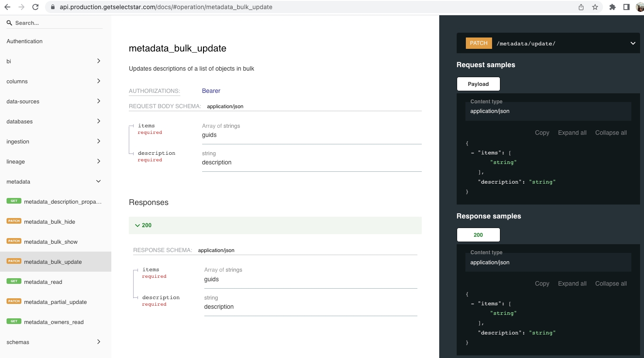This screenshot has width=644, height=358.
Task: Open the /metadata/update/ endpoint dropdown
Action: click(633, 43)
